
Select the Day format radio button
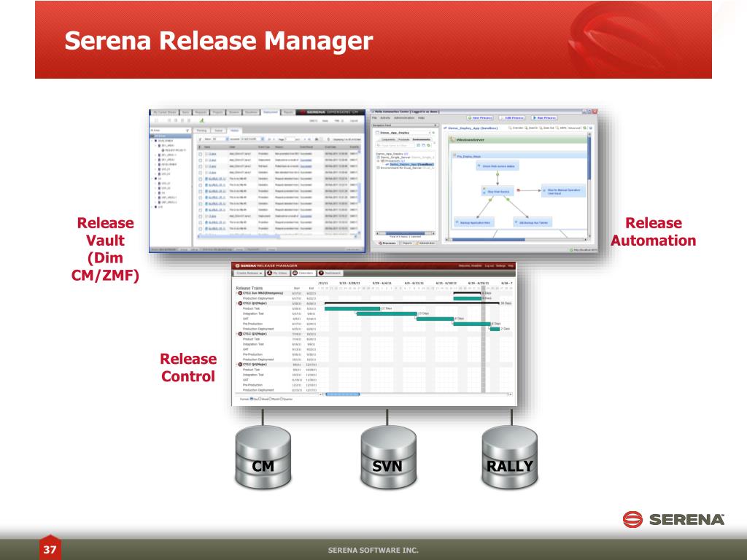tap(252, 399)
